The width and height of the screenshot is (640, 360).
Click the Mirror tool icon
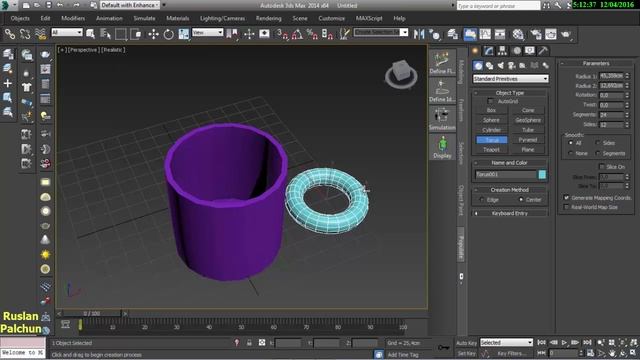tap(419, 34)
